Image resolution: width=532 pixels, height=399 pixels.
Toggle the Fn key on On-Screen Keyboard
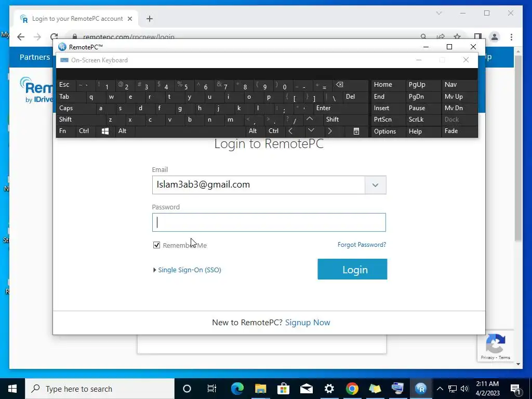(66, 131)
